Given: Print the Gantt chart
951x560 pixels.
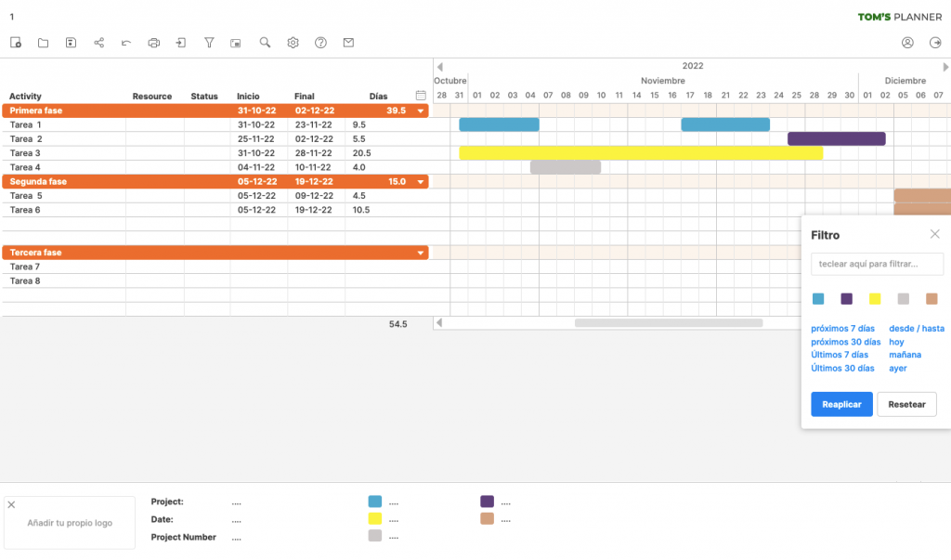Looking at the screenshot, I should (x=153, y=43).
